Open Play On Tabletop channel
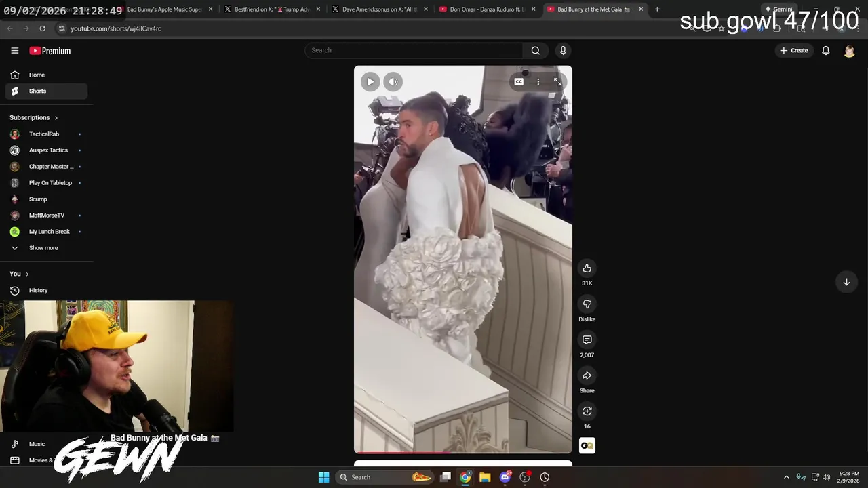 [x=46, y=183]
